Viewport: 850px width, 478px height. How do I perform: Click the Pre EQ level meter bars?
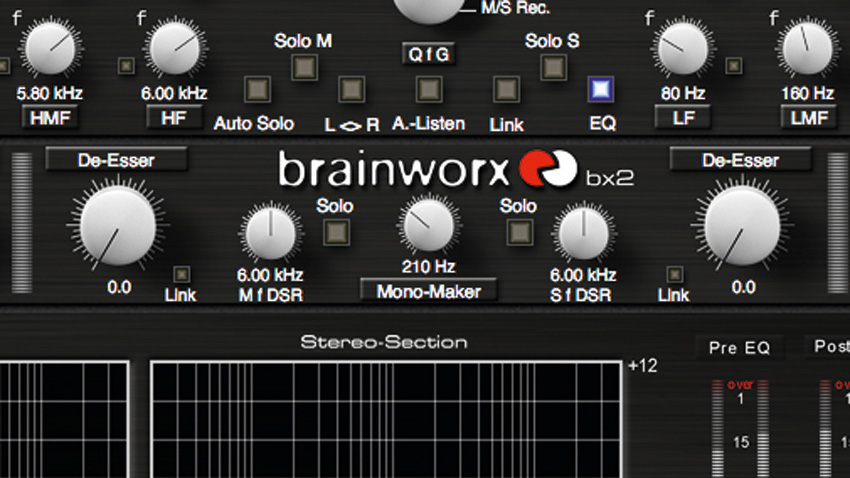pyautogui.click(x=740, y=429)
